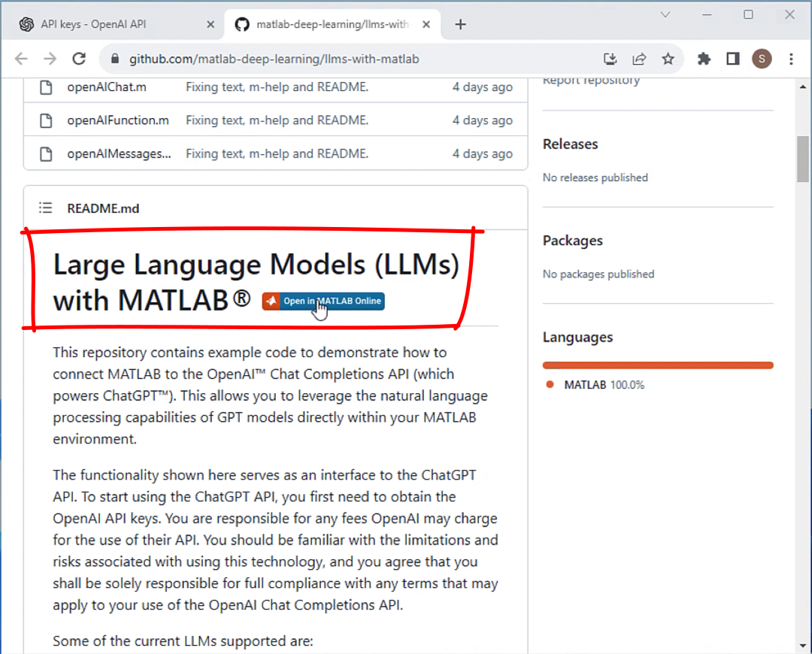Switch to the API keys - OpenAI tab
Image resolution: width=812 pixels, height=654 pixels.
coord(93,24)
